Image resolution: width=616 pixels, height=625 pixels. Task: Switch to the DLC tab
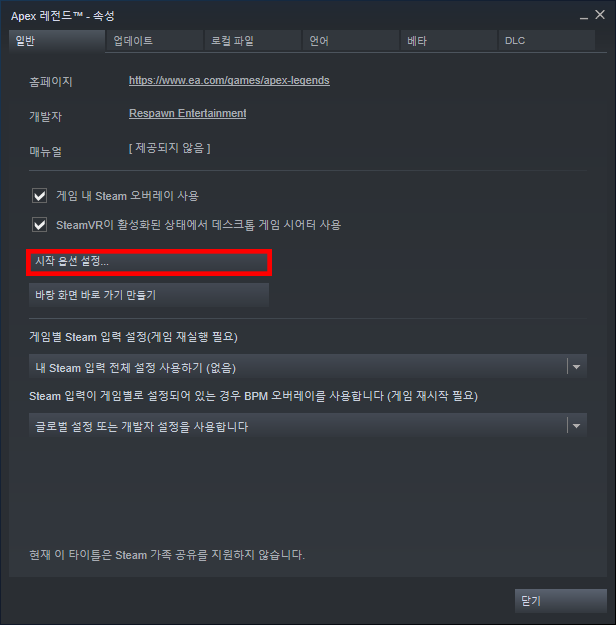(547, 41)
